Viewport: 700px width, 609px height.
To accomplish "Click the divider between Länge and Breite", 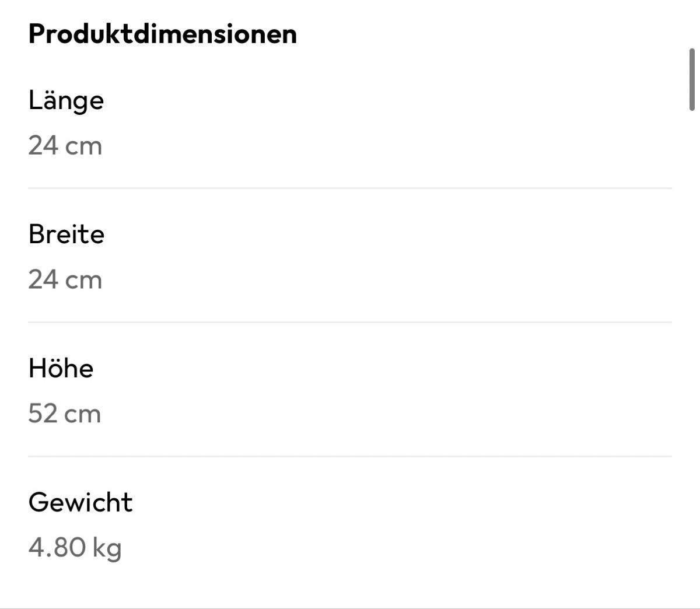I will pos(350,188).
